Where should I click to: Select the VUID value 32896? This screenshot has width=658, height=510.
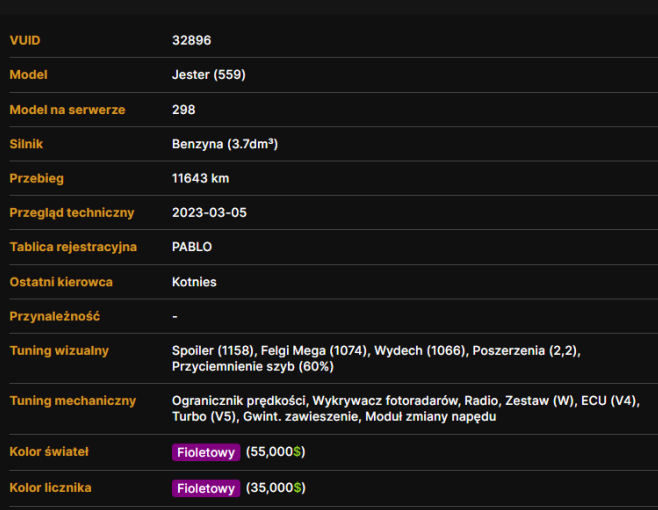click(191, 40)
